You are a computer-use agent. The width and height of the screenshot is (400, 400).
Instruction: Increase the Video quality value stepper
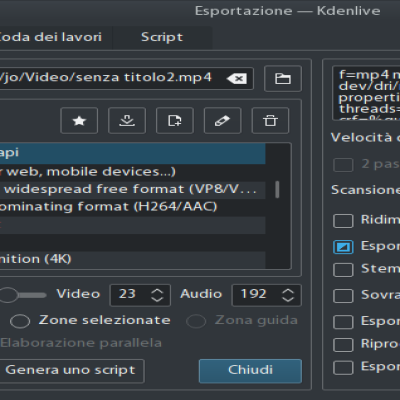157,291
